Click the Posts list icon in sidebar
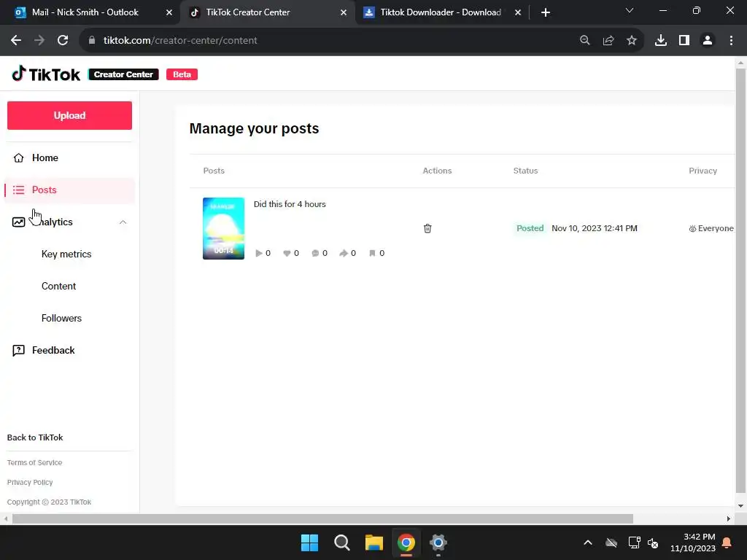 (18, 190)
